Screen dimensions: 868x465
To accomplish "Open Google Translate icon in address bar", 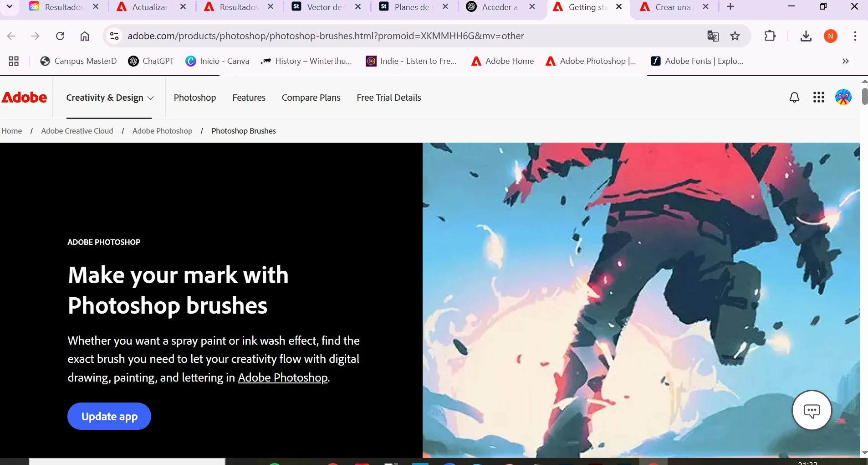I will click(713, 36).
